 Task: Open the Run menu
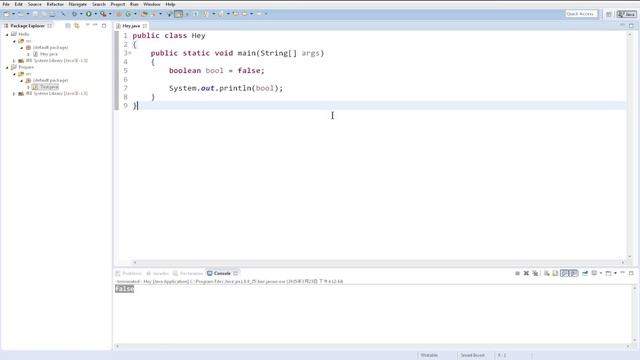[x=134, y=4]
